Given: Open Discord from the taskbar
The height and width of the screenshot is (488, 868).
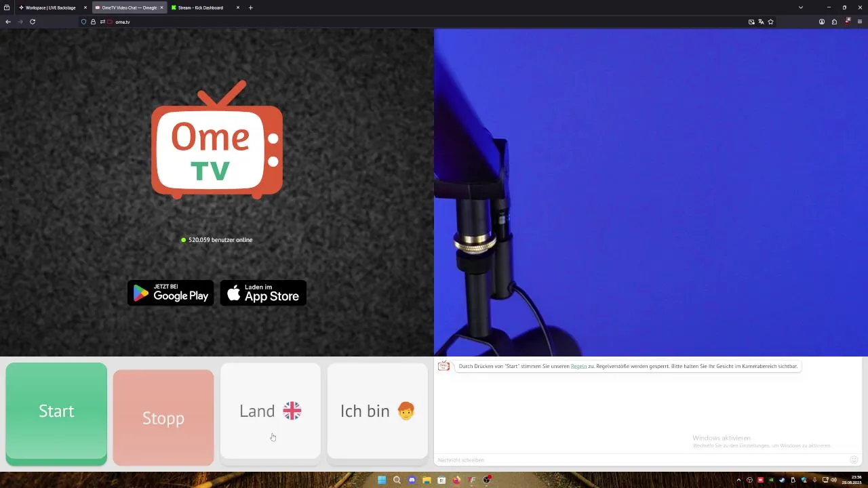Looking at the screenshot, I should tap(412, 480).
